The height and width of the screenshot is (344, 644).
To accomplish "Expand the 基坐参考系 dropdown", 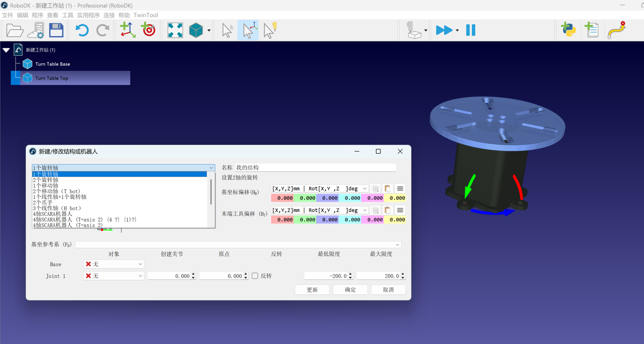I will pos(238,245).
